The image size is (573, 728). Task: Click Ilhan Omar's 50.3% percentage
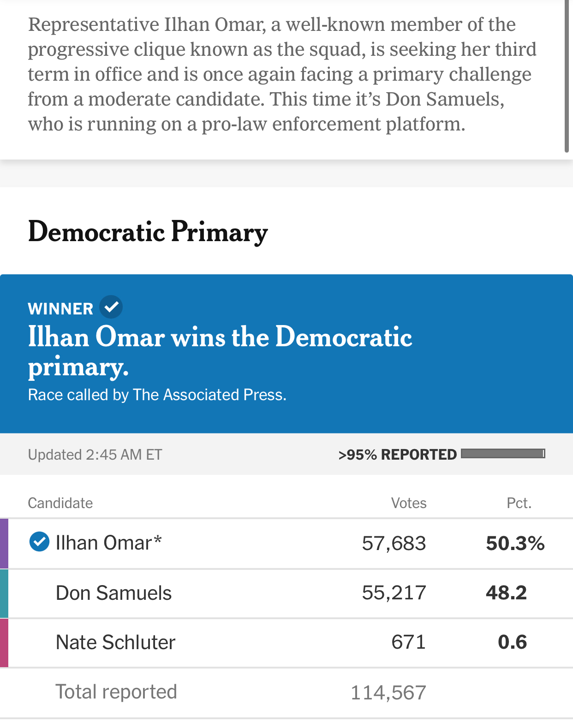515,544
